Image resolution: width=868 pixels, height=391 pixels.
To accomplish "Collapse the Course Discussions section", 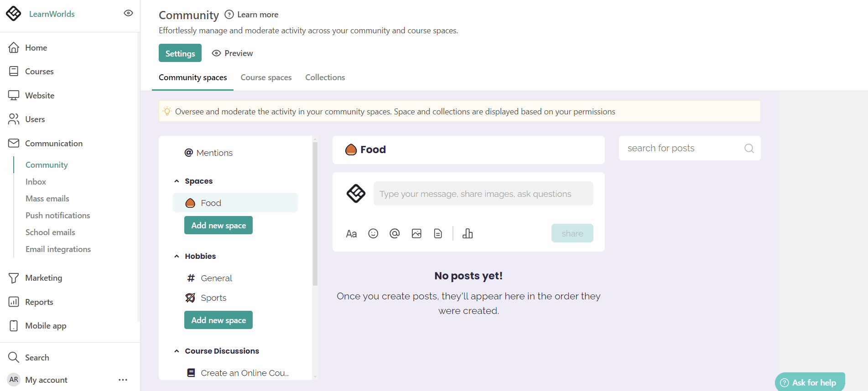I will point(177,350).
